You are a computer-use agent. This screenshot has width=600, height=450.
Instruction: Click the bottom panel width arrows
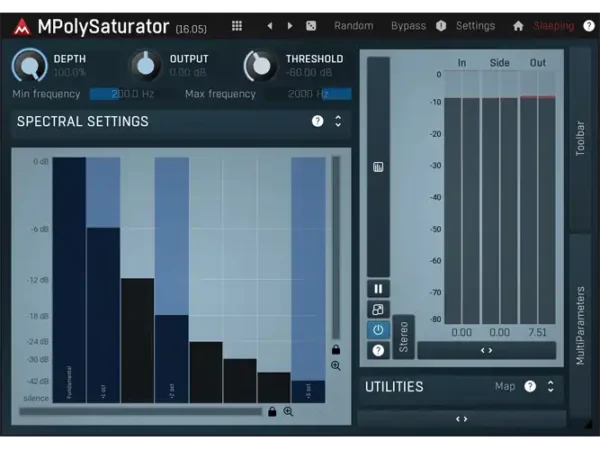point(461,419)
